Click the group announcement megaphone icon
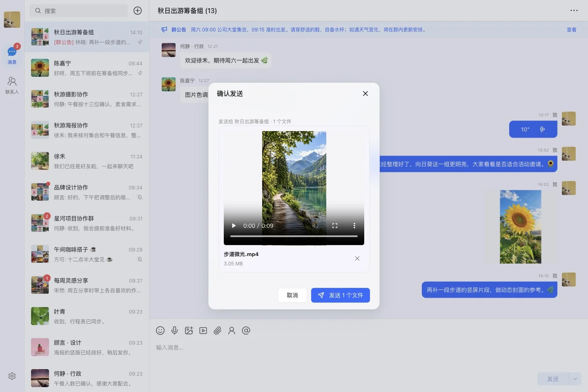 click(x=164, y=29)
